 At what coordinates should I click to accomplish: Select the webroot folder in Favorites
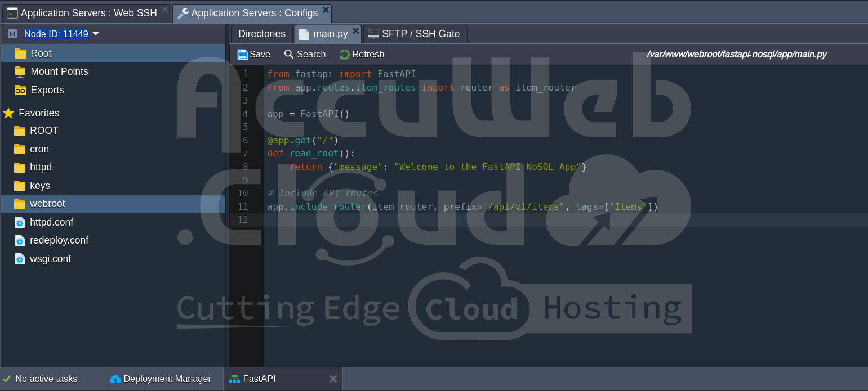(47, 204)
